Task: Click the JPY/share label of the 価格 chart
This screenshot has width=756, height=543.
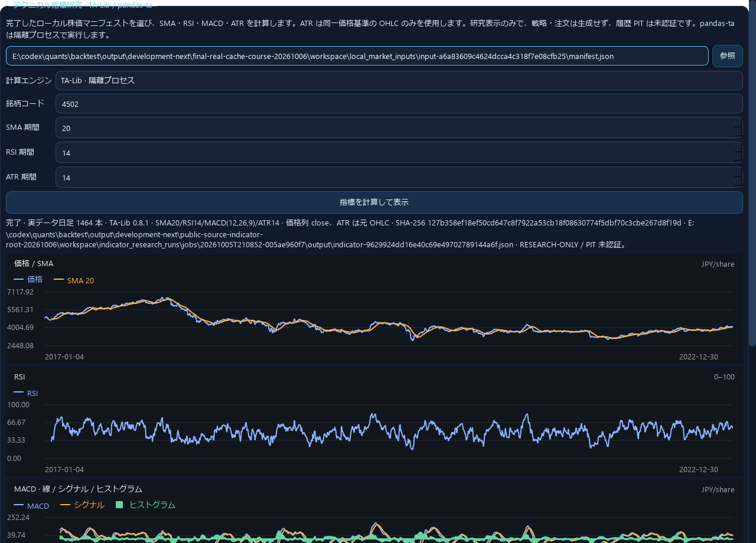Action: coord(718,264)
